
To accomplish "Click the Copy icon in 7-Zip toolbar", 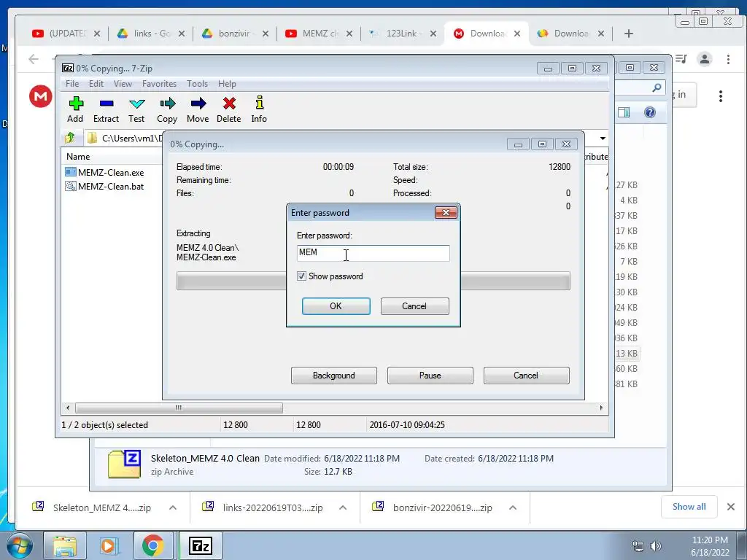I will pyautogui.click(x=167, y=110).
